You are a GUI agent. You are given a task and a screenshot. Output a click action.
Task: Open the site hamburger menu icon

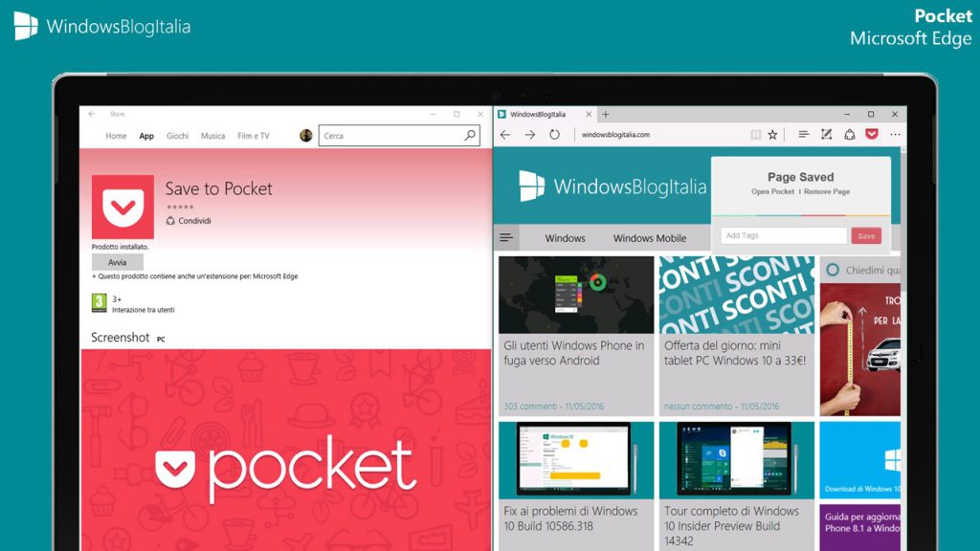pos(506,238)
